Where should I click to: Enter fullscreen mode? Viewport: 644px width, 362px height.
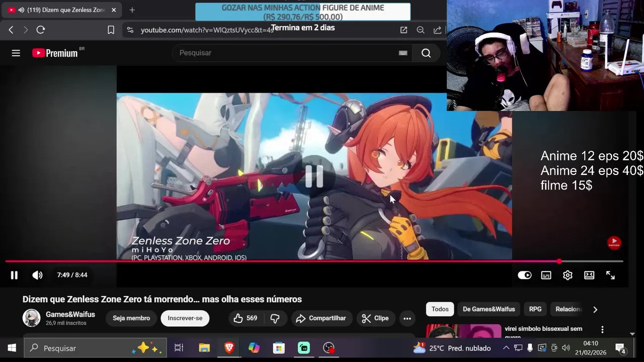click(x=610, y=275)
